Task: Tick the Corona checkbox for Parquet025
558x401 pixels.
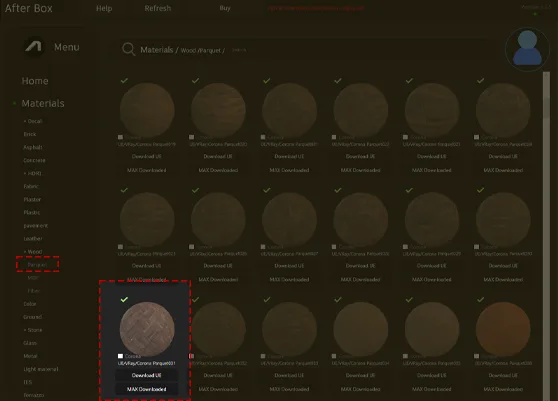Action: [120, 247]
